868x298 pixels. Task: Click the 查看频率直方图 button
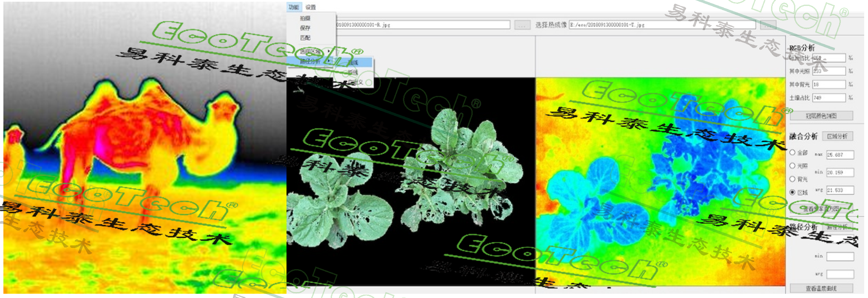821,209
